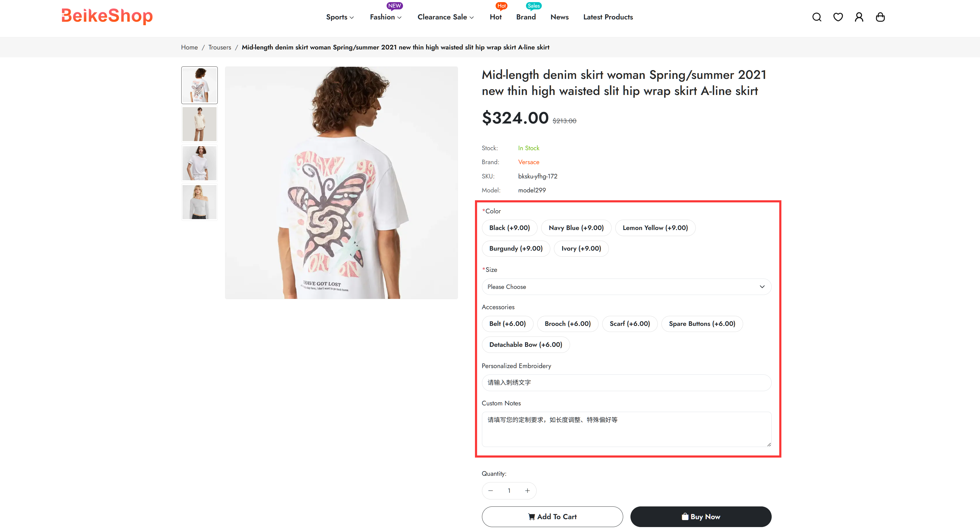Go to Latest Products page
Viewport: 980px width, 531px height.
pos(608,17)
